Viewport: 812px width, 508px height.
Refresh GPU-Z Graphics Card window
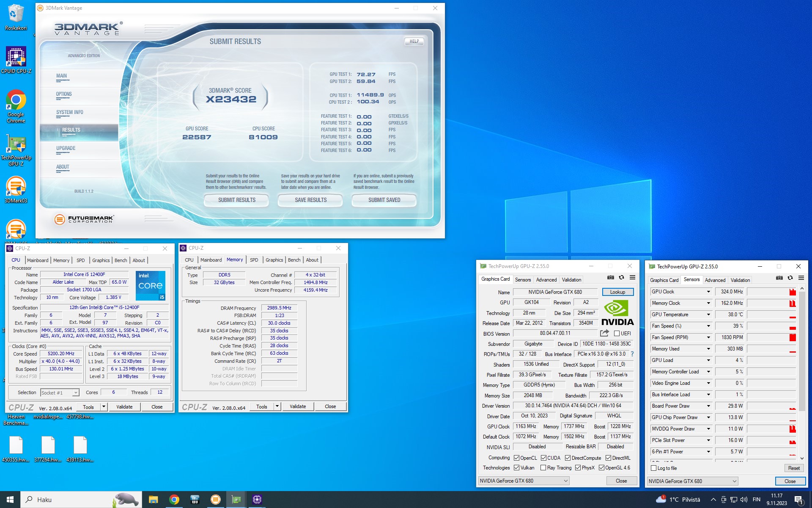tap(621, 278)
